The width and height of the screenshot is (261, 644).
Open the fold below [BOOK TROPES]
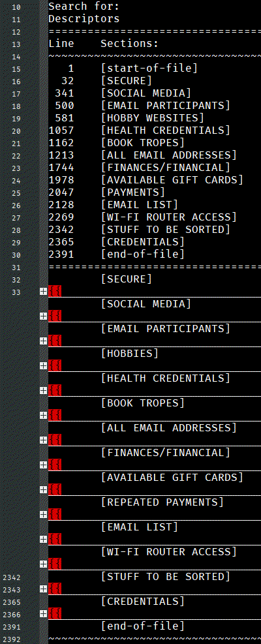[43, 415]
